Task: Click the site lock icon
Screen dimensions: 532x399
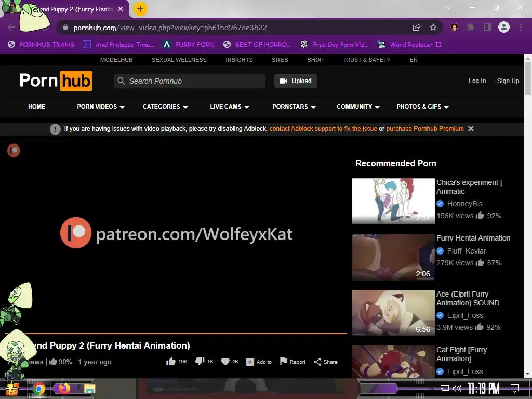Action: click(65, 27)
